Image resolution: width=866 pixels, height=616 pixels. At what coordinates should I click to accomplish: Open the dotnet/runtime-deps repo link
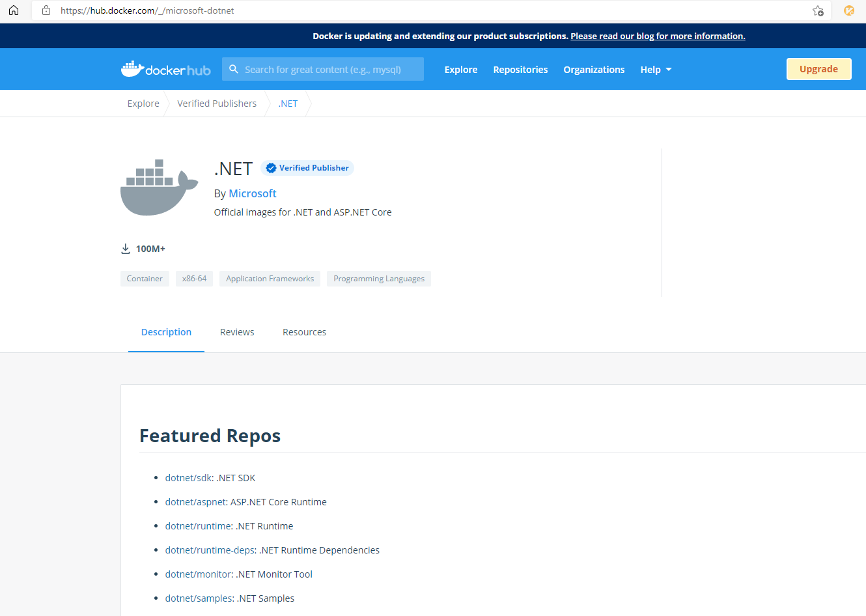click(x=210, y=550)
